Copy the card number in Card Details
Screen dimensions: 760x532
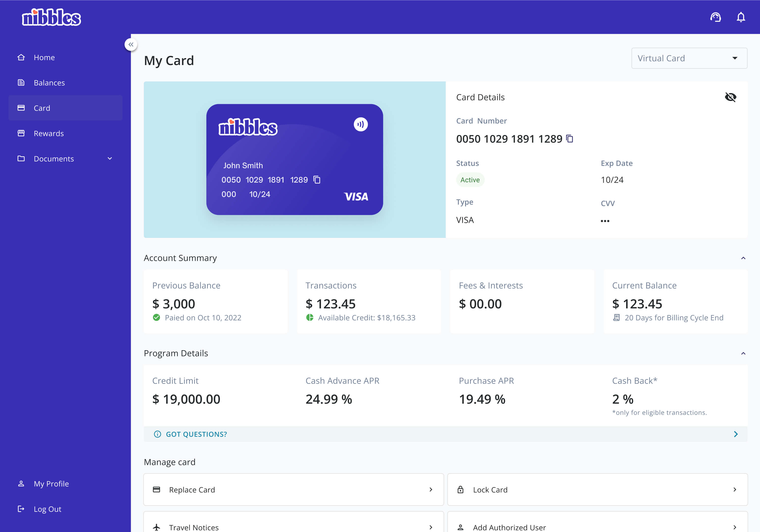click(569, 139)
